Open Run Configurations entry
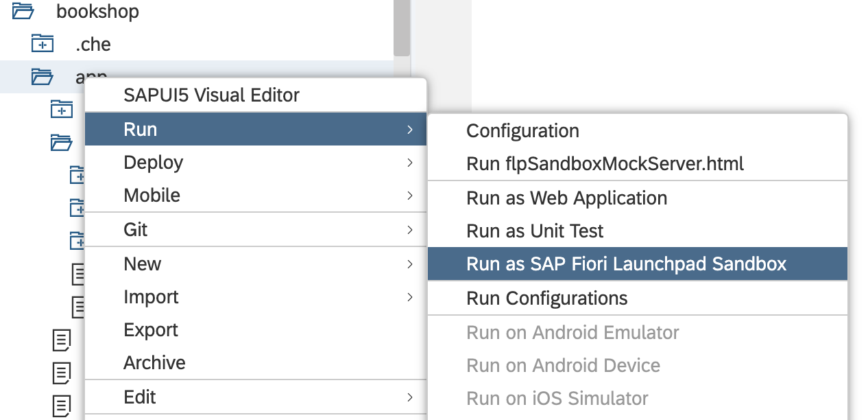The width and height of the screenshot is (868, 420). pos(638,298)
